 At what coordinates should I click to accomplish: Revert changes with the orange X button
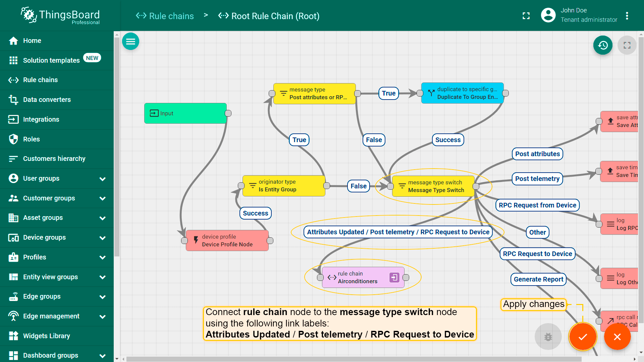(x=617, y=337)
